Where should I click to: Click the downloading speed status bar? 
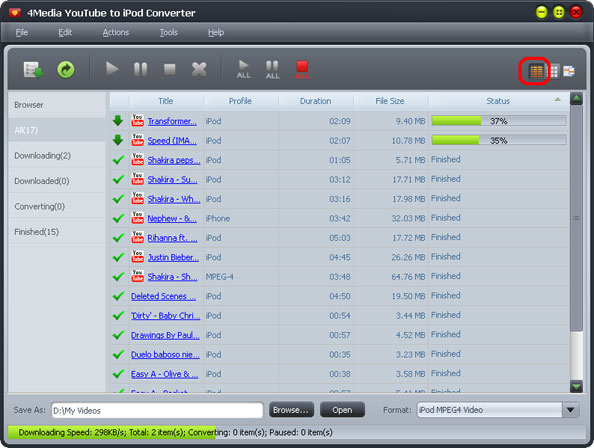coord(297,432)
